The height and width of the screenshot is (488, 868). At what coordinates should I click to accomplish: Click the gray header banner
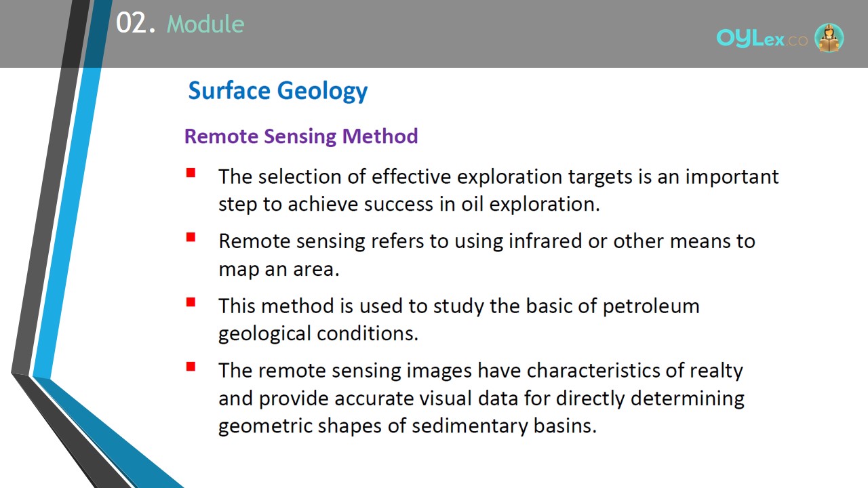[x=434, y=34]
